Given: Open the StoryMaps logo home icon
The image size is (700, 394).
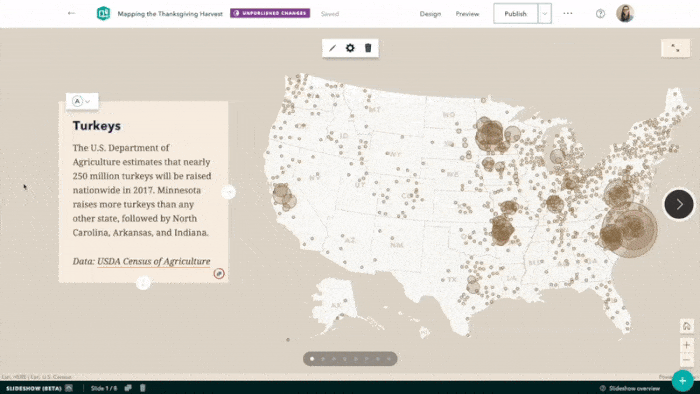Looking at the screenshot, I should point(103,13).
